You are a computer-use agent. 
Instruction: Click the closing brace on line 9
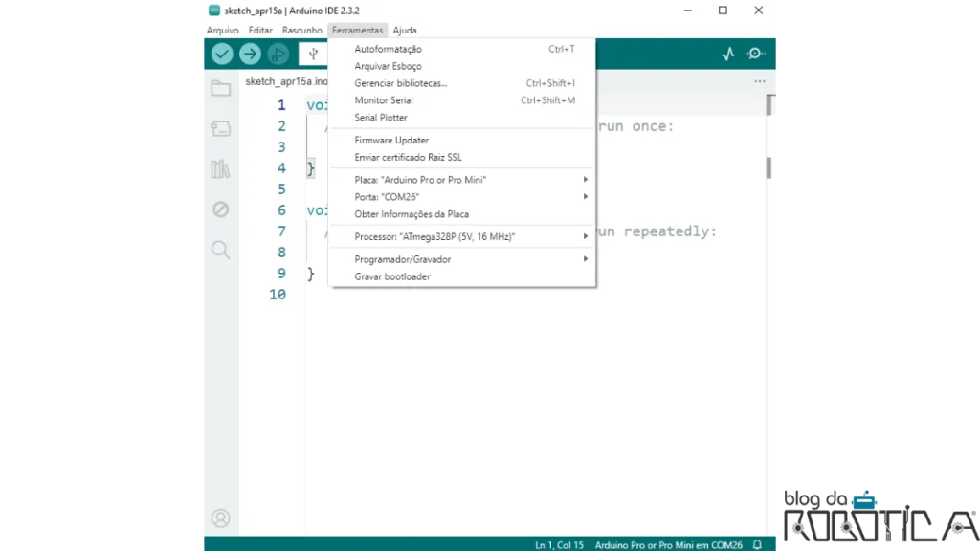[x=311, y=274]
